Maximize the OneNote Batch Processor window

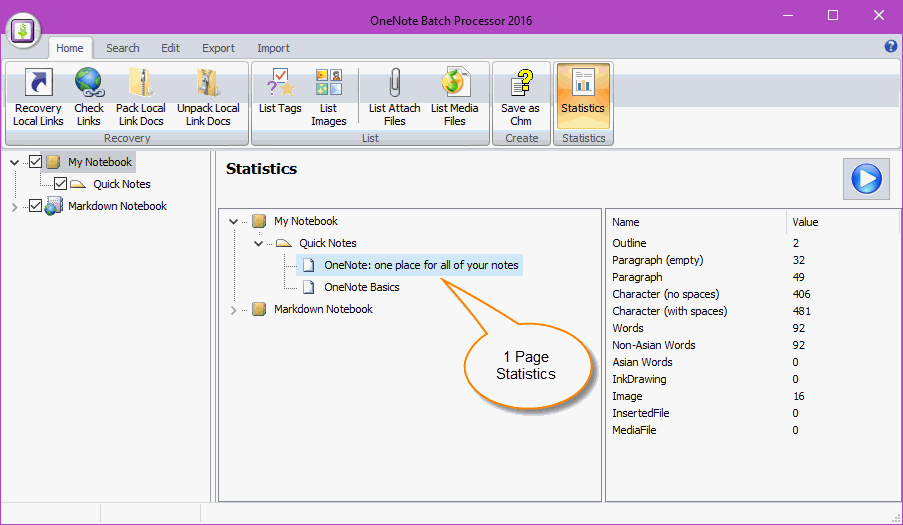[833, 15]
